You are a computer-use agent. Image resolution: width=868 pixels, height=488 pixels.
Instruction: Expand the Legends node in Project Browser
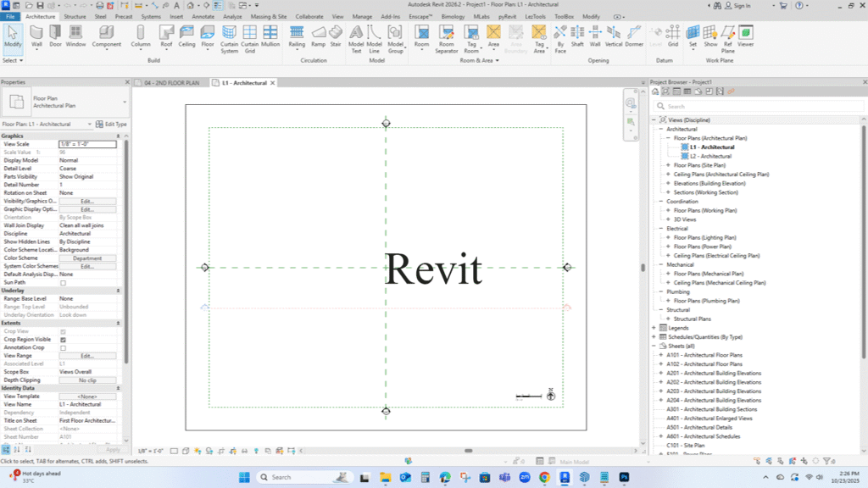point(654,328)
